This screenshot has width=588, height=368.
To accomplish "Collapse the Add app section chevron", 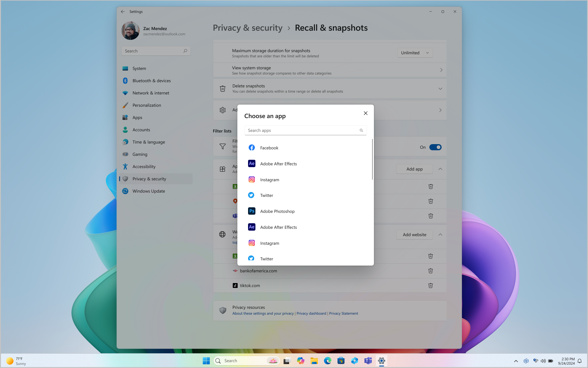I will click(440, 169).
